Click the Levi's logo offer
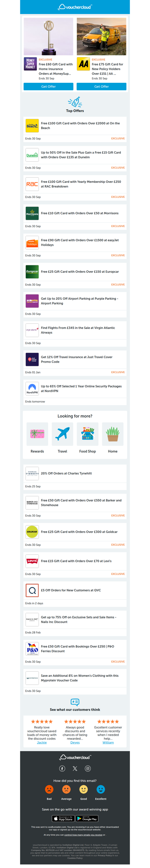Screen dimensions: 150x868 (x=32, y=561)
